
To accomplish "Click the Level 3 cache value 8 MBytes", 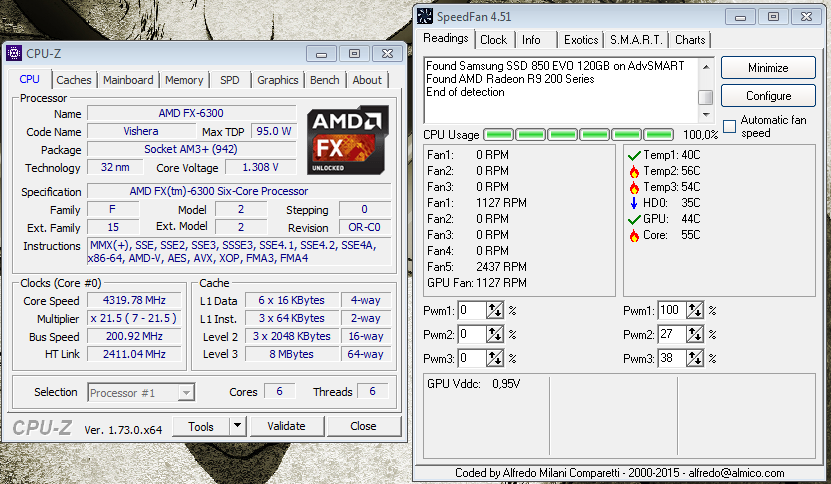I will (291, 354).
